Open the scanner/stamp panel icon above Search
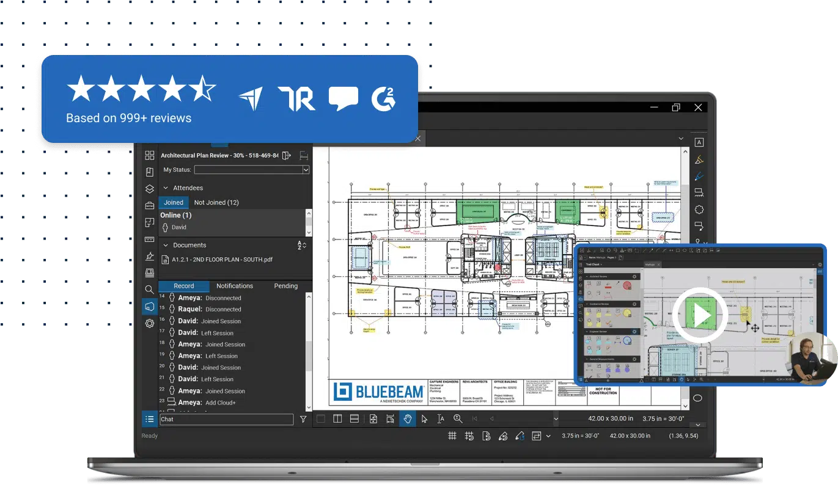838x504 pixels. point(150,272)
